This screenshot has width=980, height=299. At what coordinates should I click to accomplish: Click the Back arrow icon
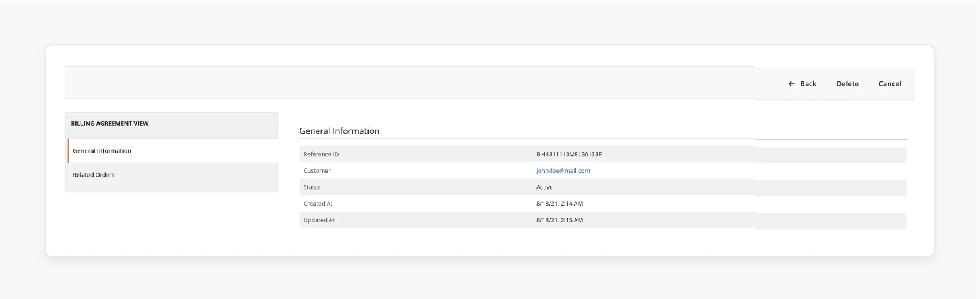click(x=791, y=84)
